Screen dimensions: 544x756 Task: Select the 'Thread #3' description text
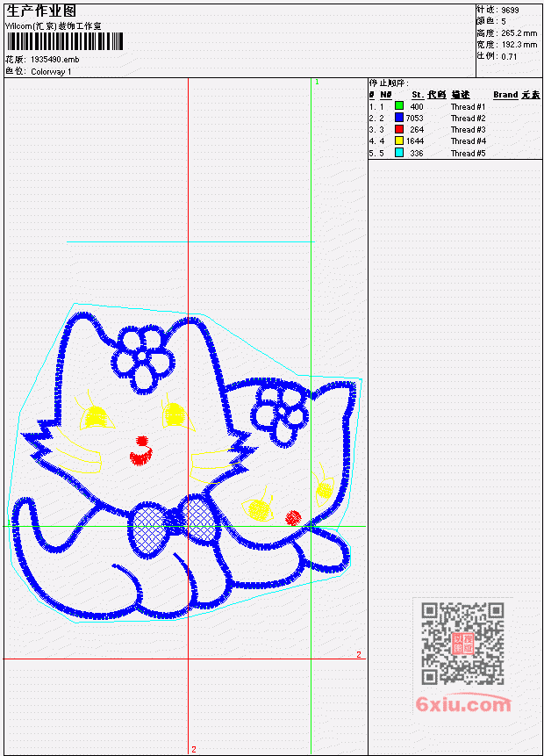(468, 130)
